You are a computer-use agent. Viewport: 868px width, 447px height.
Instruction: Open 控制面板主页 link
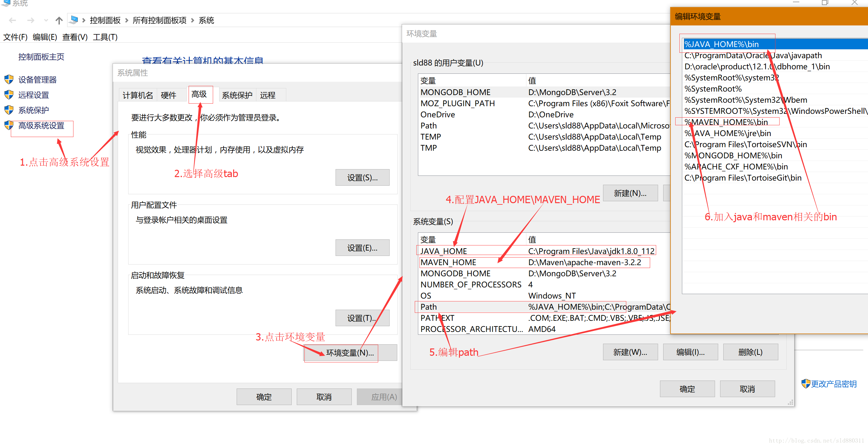pos(41,57)
